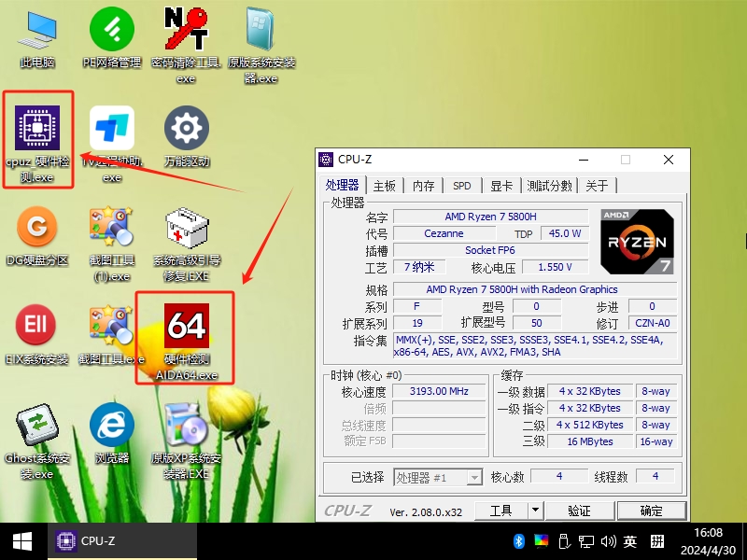The height and width of the screenshot is (560, 747).
Task: Select the DG硬盘分区 desktop icon
Action: pyautogui.click(x=37, y=236)
